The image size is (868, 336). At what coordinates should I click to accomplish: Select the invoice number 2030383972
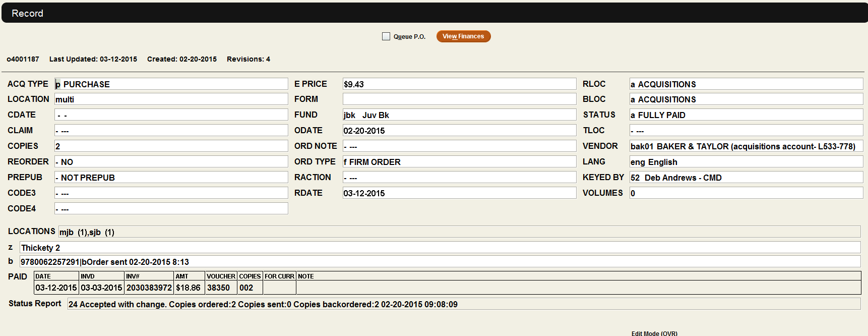point(149,288)
